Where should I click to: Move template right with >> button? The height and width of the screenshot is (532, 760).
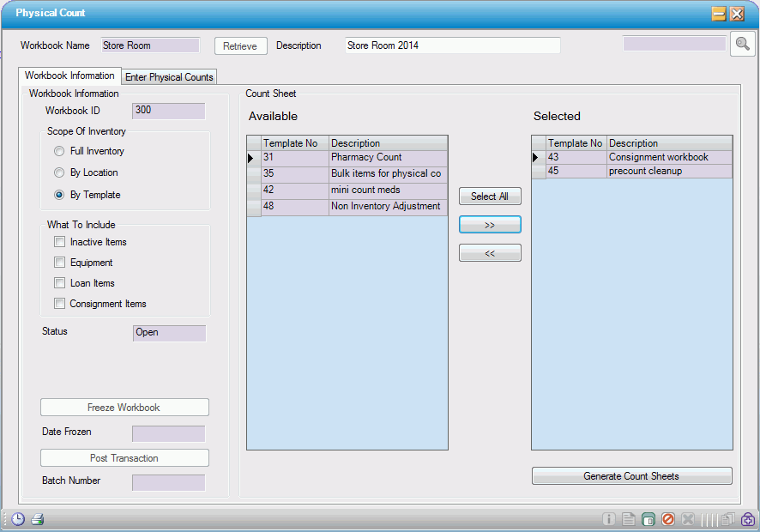(490, 225)
